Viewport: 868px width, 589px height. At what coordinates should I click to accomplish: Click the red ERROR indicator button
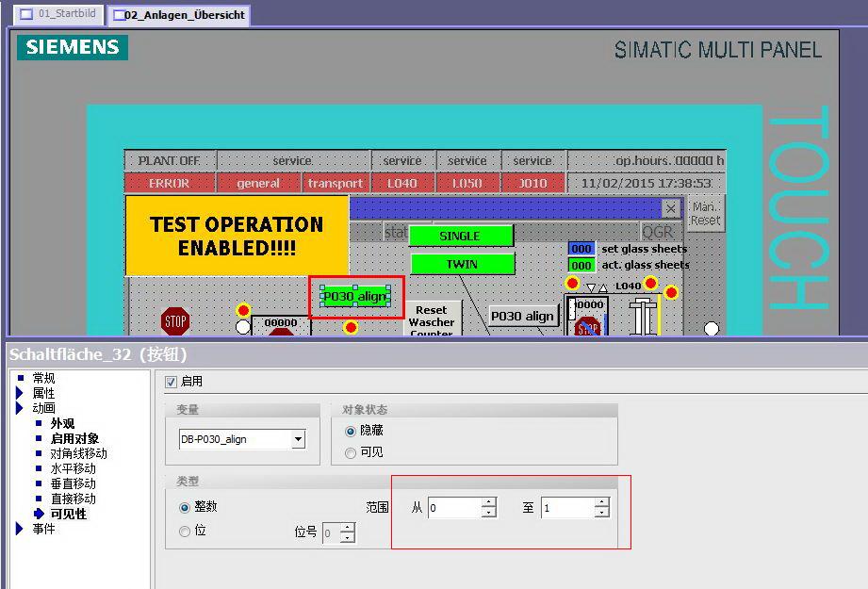pyautogui.click(x=170, y=183)
